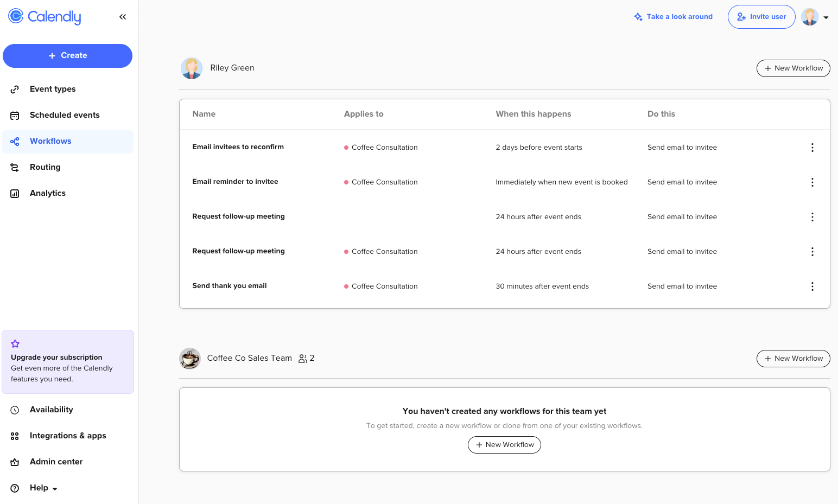Click the sparkle icon beside Take a look around
838x504 pixels.
click(638, 17)
